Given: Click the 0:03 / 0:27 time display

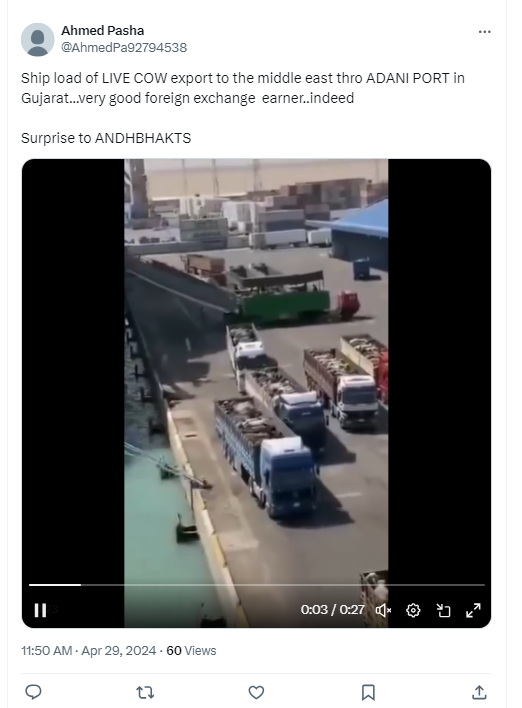Looking at the screenshot, I should coord(332,610).
